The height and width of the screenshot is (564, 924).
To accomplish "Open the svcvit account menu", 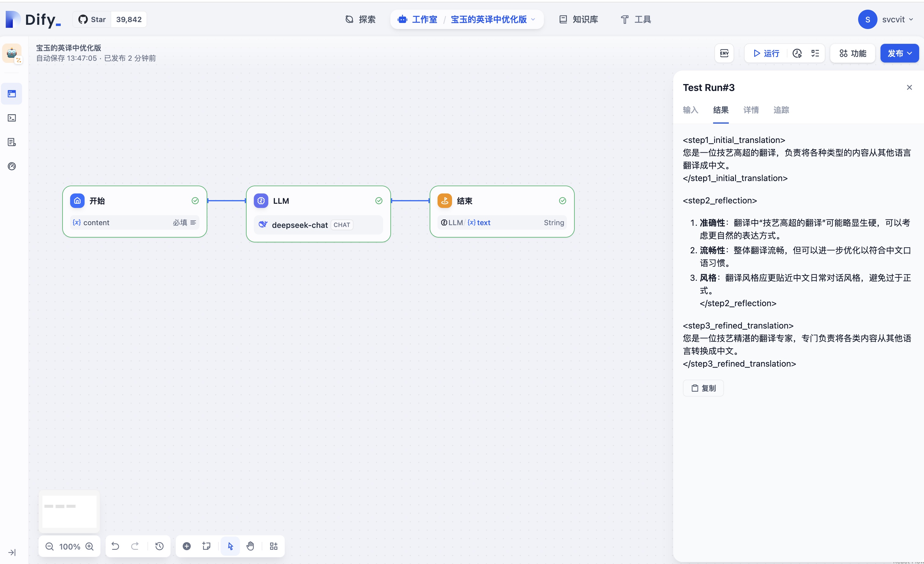I will click(886, 20).
